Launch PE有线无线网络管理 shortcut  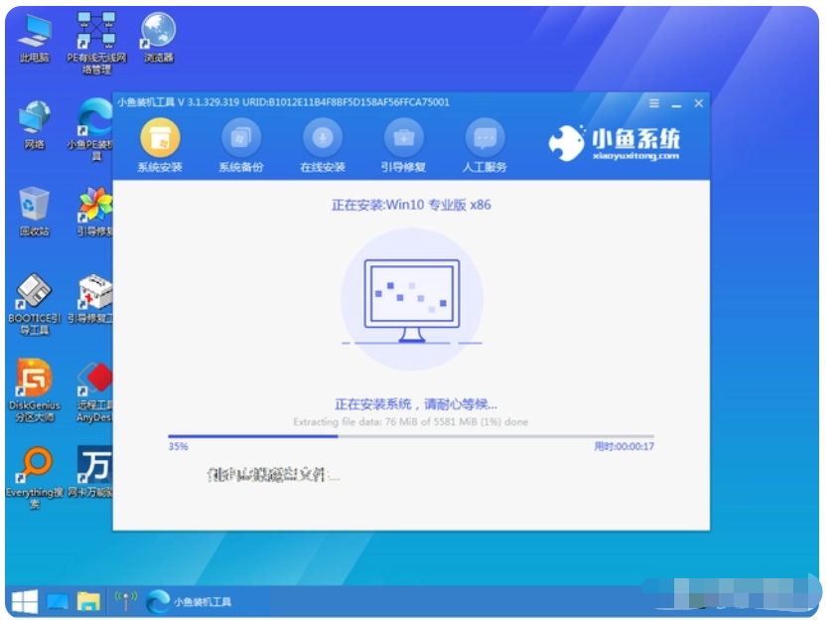pyautogui.click(x=96, y=38)
